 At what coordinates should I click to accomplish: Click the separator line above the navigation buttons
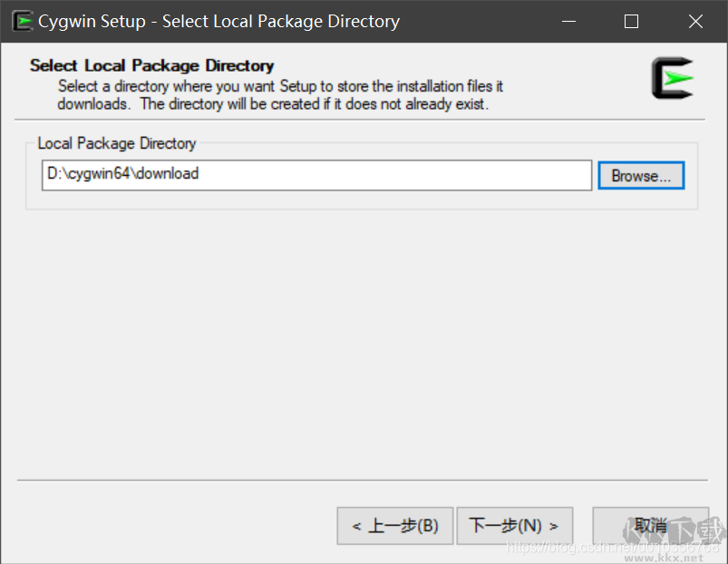coord(363,480)
